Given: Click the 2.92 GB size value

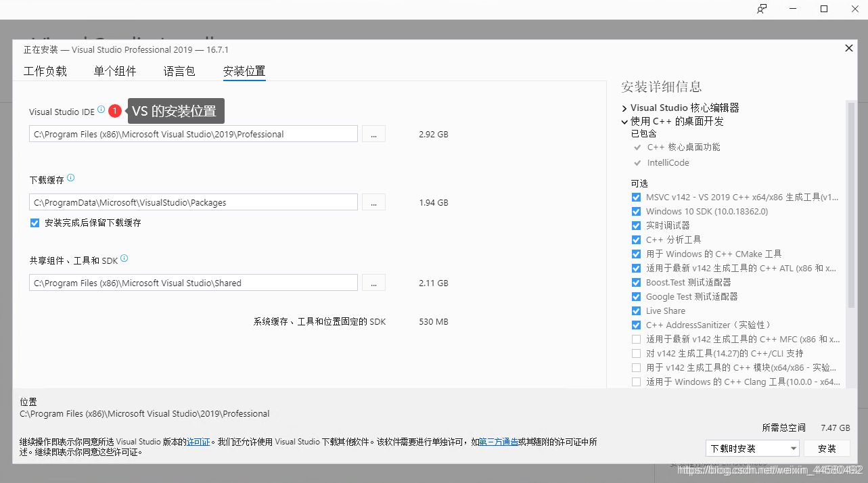Looking at the screenshot, I should click(x=434, y=135).
